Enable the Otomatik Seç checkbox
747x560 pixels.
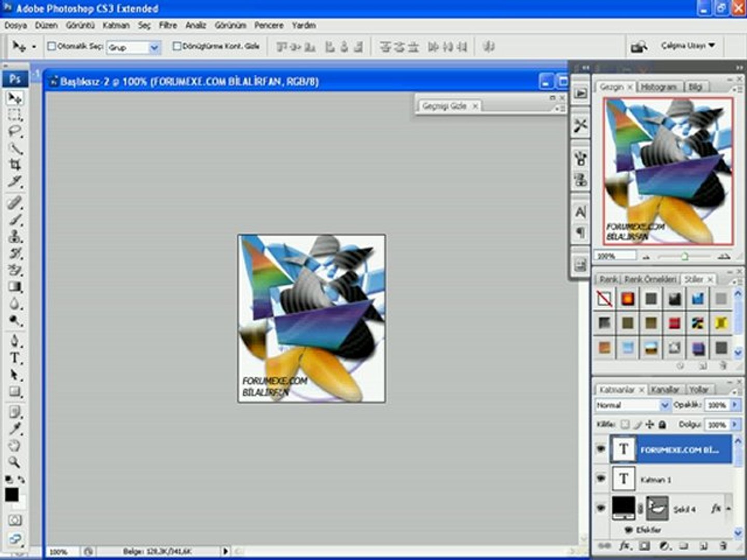51,47
